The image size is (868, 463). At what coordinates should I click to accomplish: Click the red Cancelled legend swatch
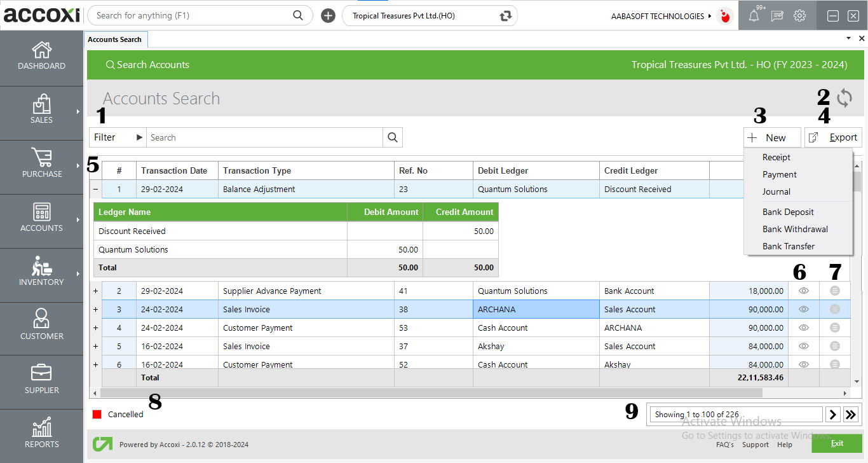(97, 414)
